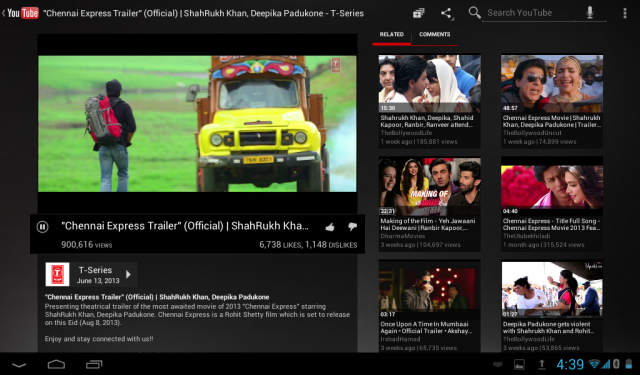Tap the Android home navigation button
Image resolution: width=640 pixels, height=375 pixels.
click(x=56, y=364)
